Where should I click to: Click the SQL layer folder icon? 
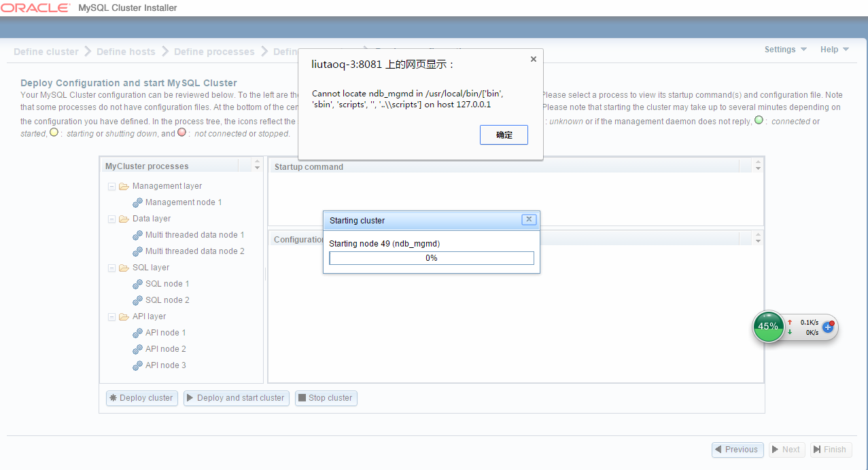click(124, 268)
